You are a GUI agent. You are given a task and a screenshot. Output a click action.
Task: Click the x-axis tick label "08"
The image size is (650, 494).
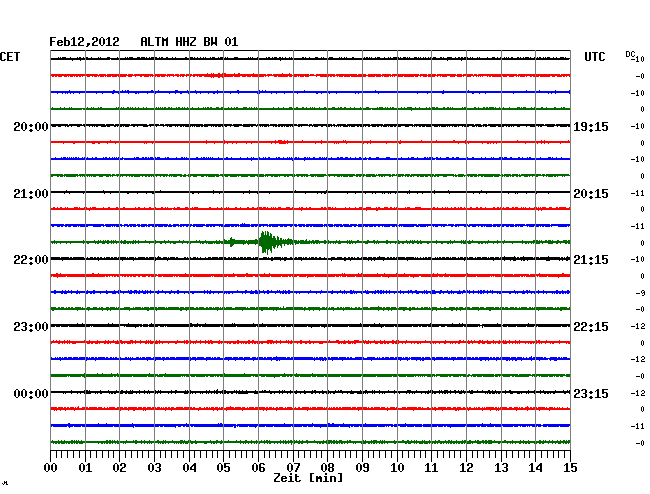(x=327, y=468)
